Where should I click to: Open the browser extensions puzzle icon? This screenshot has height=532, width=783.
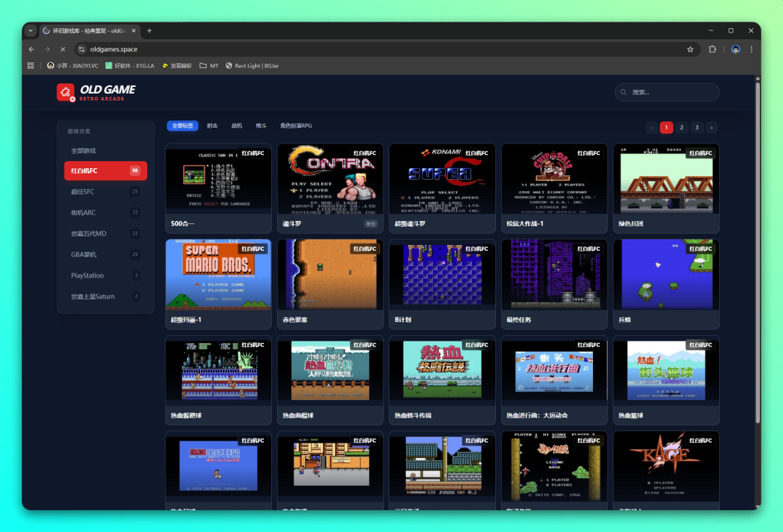tap(712, 49)
